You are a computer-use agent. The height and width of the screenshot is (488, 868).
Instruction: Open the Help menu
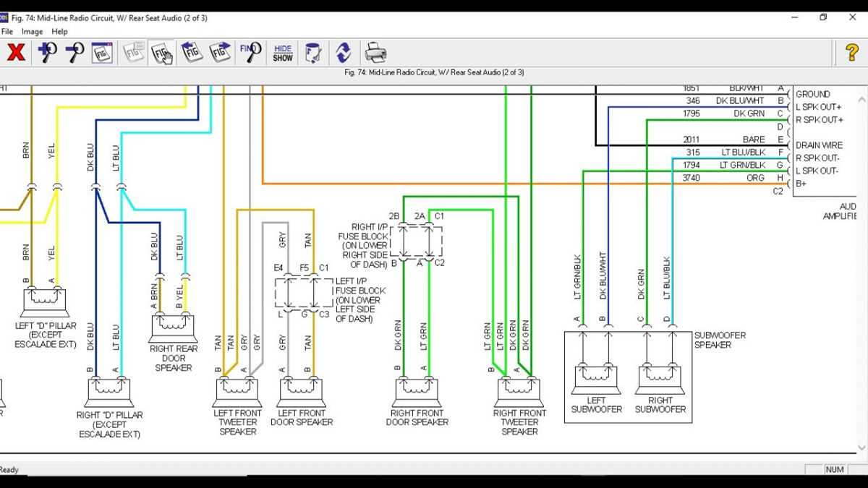60,32
